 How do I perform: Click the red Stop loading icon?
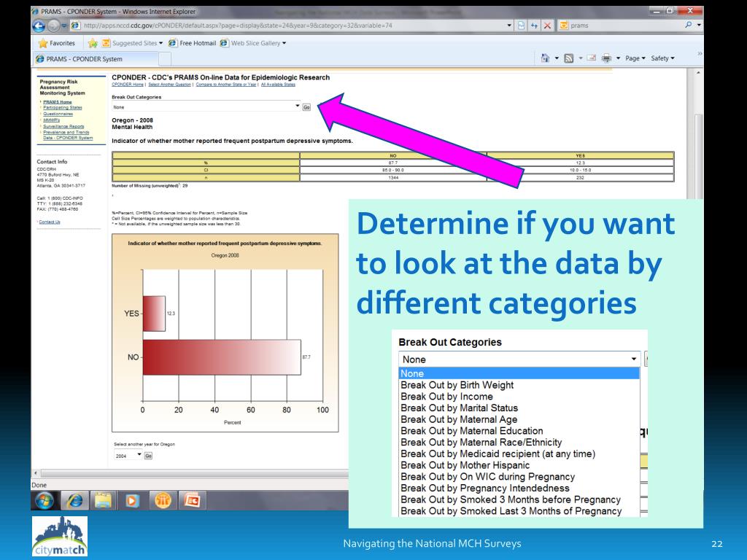pyautogui.click(x=547, y=26)
